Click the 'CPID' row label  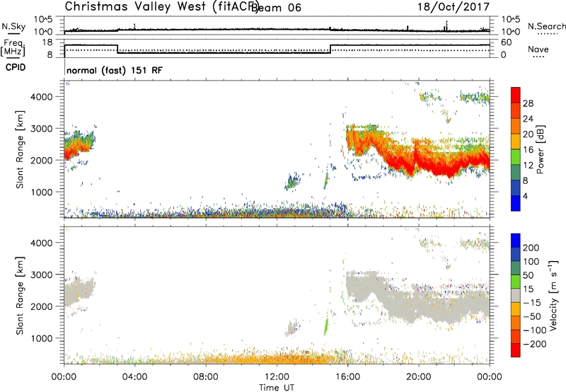pyautogui.click(x=16, y=67)
